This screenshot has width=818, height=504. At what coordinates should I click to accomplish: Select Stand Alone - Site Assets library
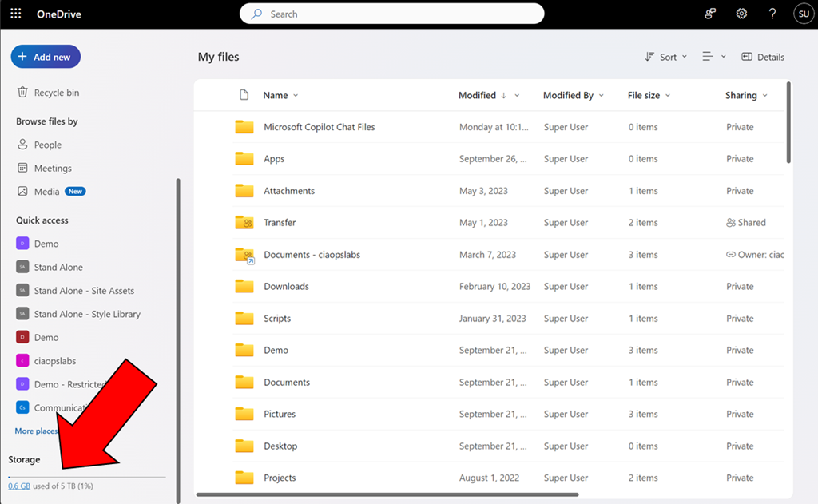pos(84,291)
